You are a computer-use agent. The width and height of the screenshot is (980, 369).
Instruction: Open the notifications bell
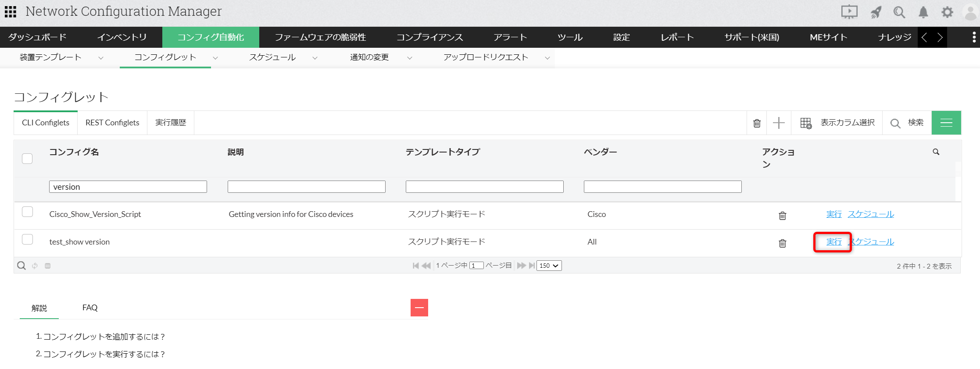tap(923, 12)
